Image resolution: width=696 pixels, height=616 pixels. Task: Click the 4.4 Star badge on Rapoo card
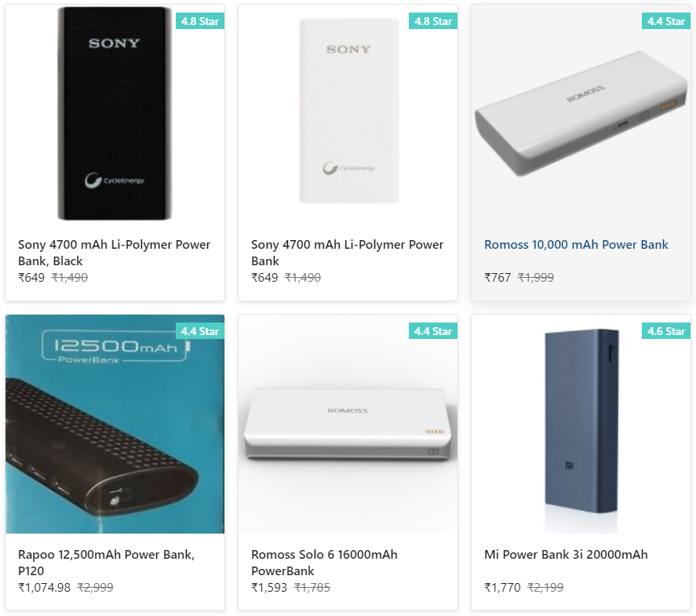click(200, 331)
